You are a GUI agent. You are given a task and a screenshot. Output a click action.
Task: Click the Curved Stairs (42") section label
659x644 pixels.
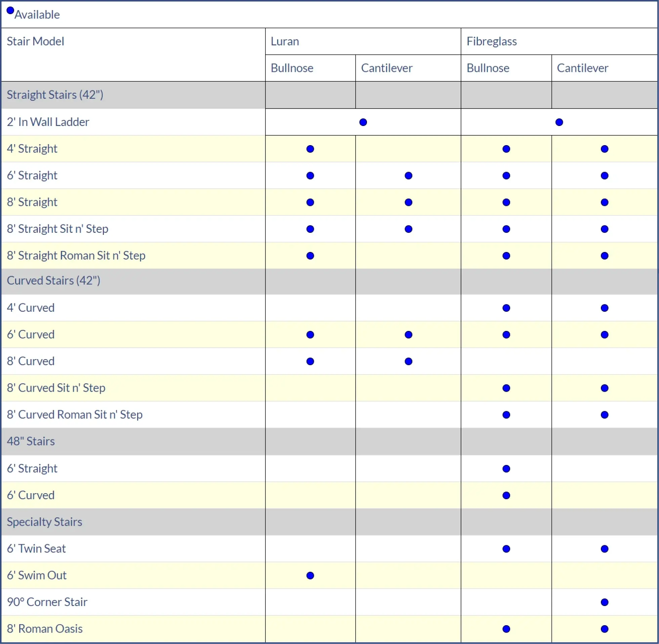coord(53,281)
